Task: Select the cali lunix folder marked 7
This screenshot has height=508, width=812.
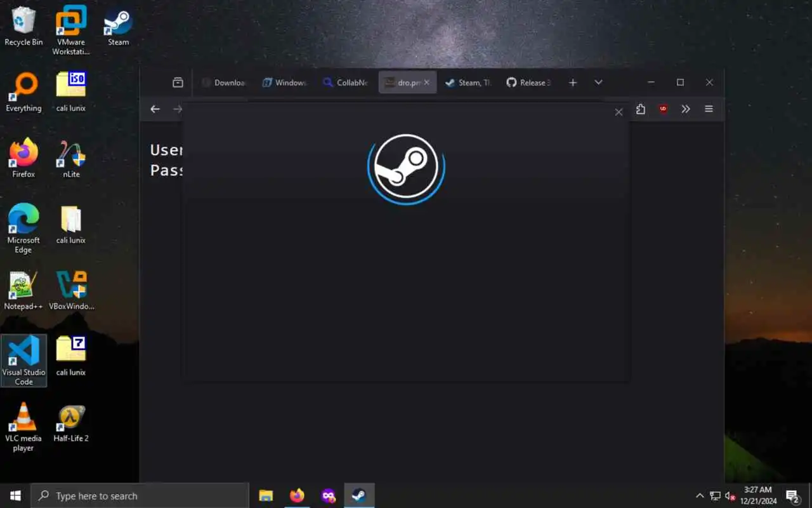Action: point(71,356)
